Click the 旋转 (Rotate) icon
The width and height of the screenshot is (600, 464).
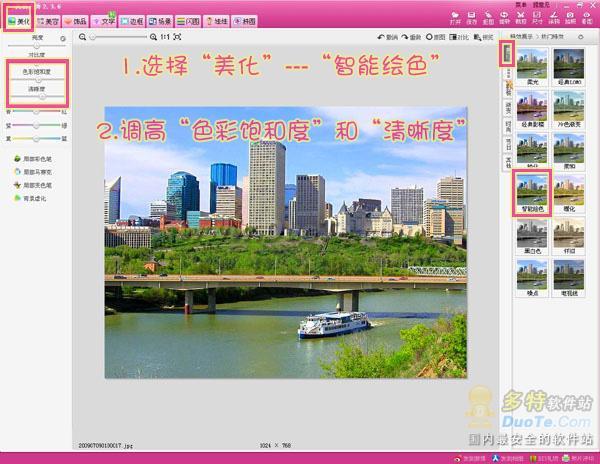[505, 18]
